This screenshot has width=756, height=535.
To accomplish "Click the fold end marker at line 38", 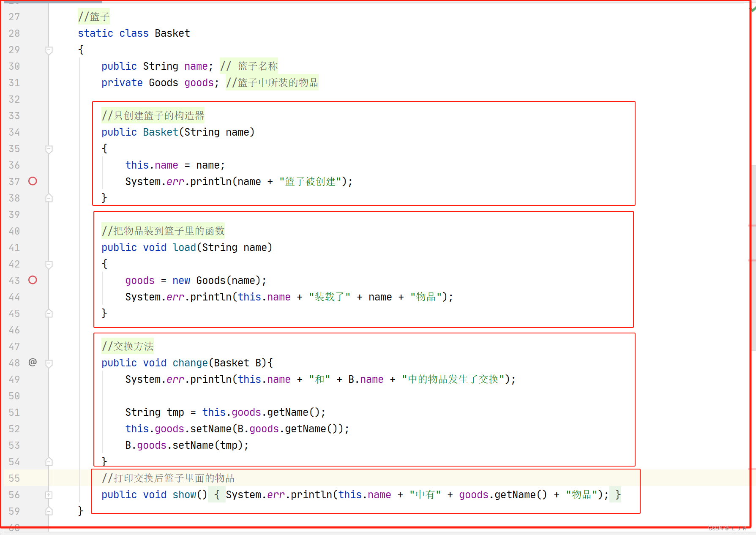I will tap(49, 198).
